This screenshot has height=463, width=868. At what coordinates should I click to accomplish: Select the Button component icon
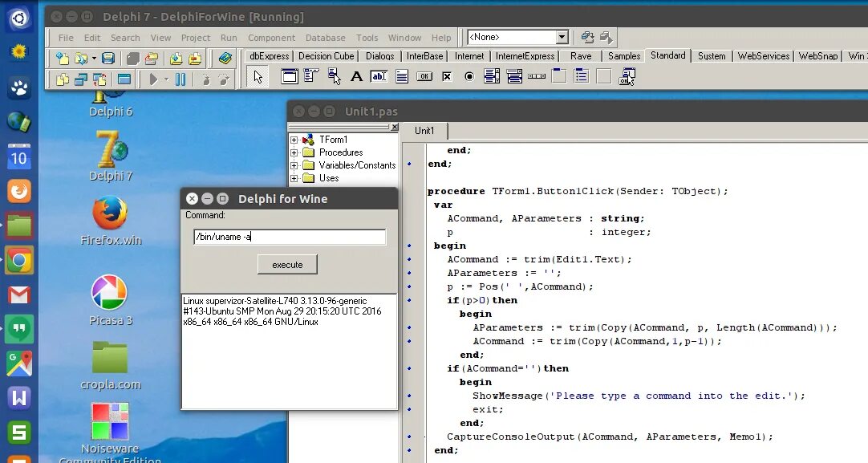click(424, 76)
